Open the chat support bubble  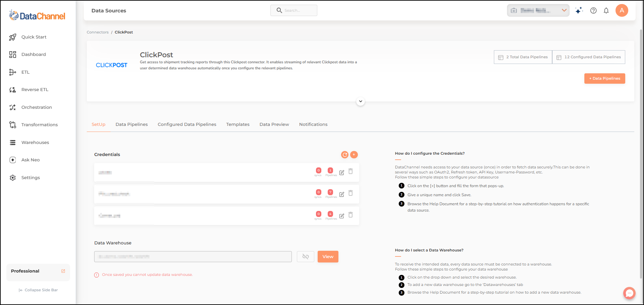click(629, 293)
